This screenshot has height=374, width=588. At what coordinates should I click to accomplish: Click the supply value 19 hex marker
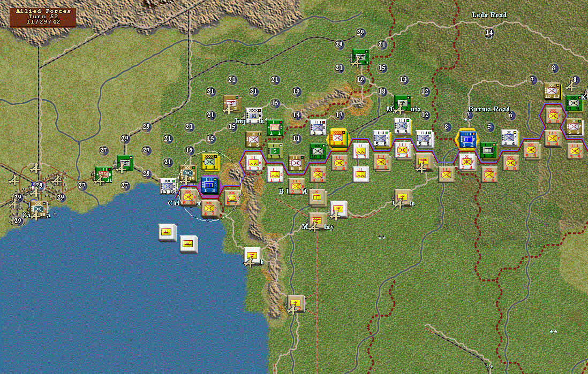[x=360, y=79]
